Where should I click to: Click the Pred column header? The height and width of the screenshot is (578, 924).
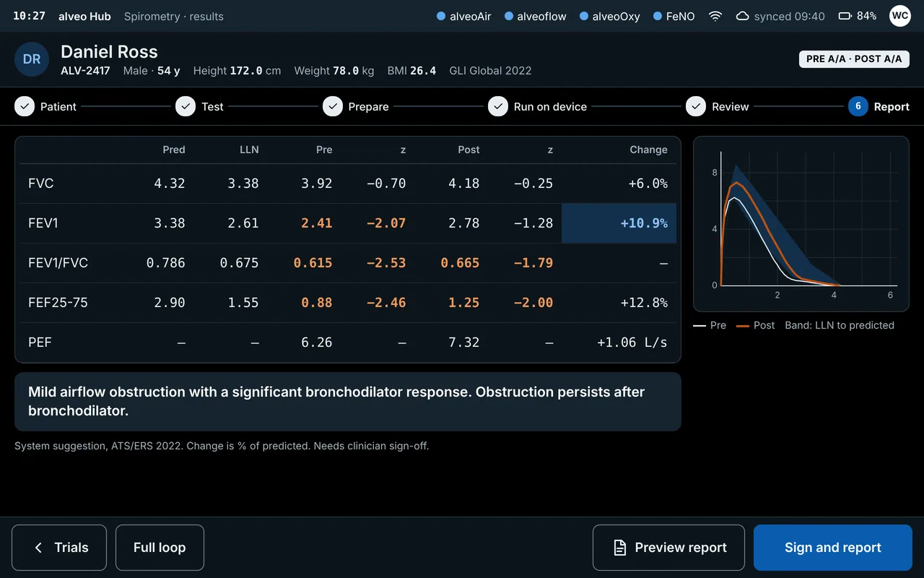174,150
